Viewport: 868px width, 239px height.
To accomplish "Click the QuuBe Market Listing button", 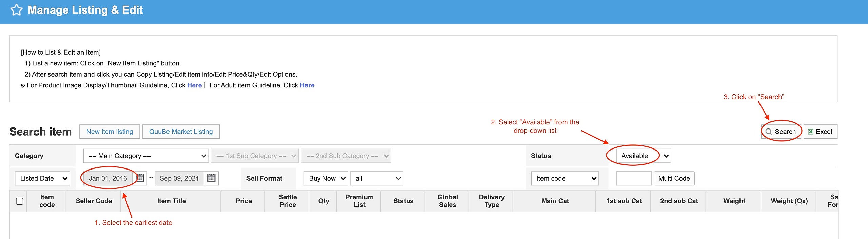I will click(x=181, y=132).
